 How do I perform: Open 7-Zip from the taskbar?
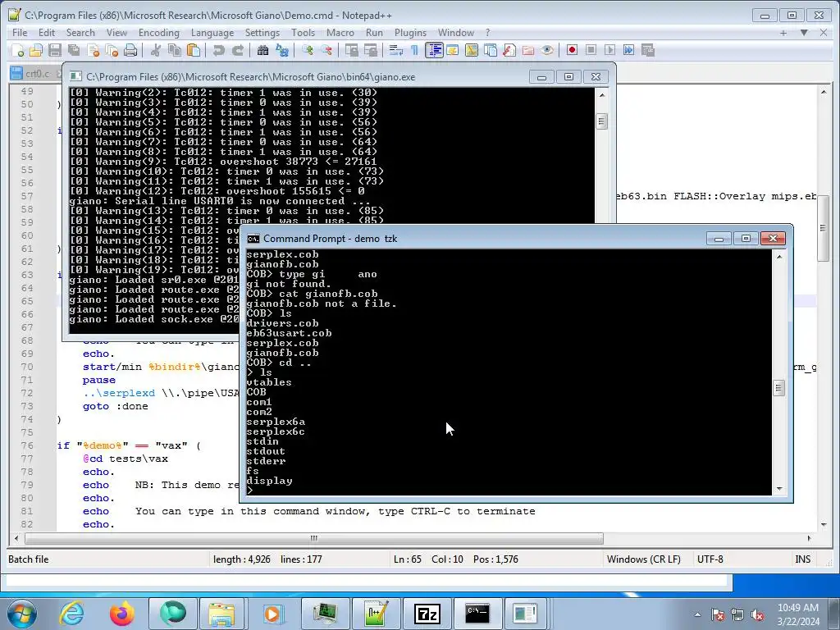(427, 614)
